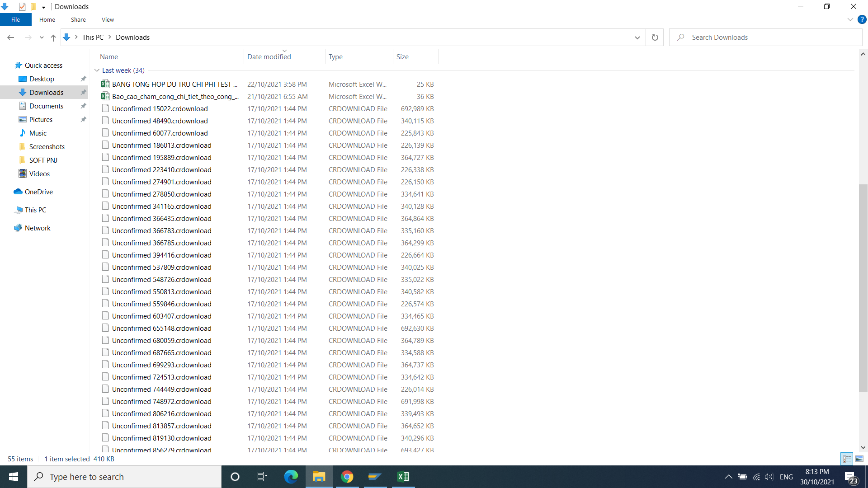Open the volume control in system tray
Screen dimensions: 868x488
769,477
